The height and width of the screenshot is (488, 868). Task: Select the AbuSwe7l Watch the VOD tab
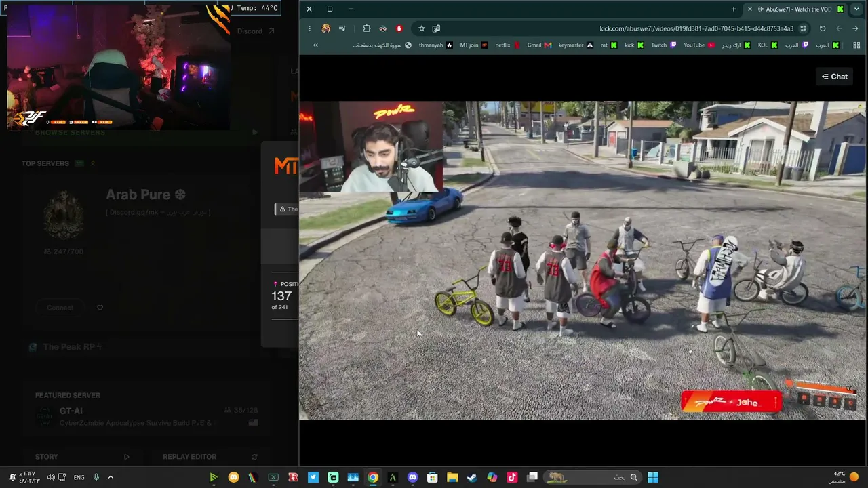(795, 9)
